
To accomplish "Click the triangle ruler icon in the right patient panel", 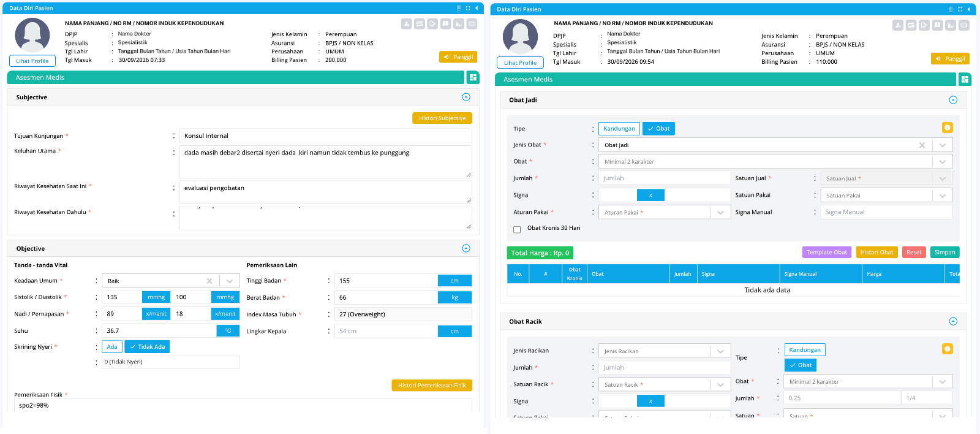I will 951,25.
